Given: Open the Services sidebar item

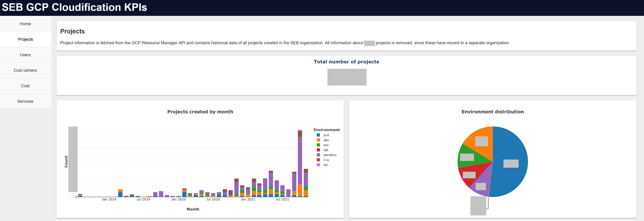Looking at the screenshot, I should [x=25, y=101].
